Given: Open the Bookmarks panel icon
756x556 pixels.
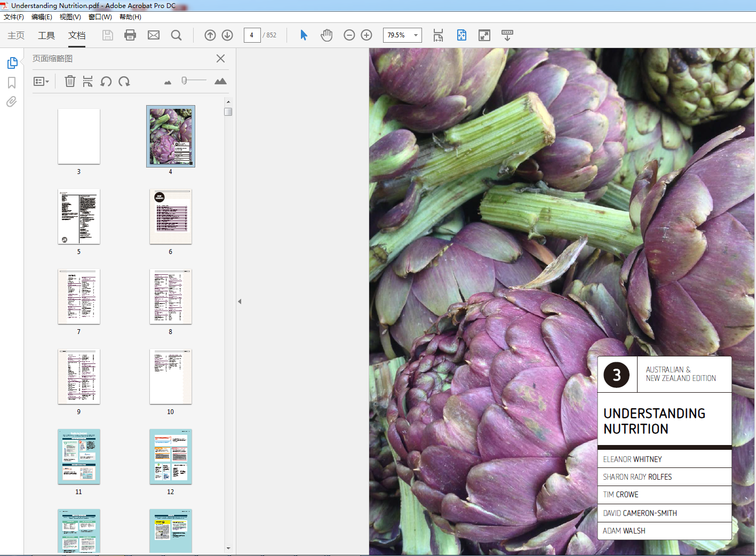Looking at the screenshot, I should [12, 83].
